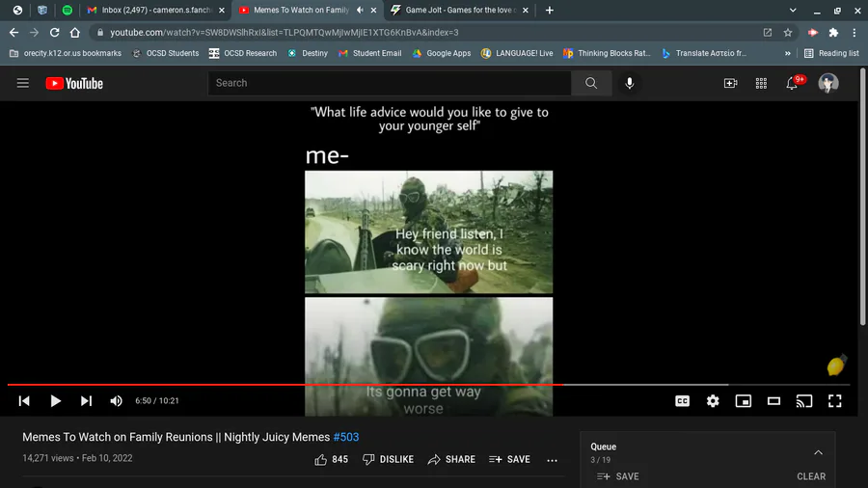
Task: Go to the YouTube home logo
Action: 74,83
